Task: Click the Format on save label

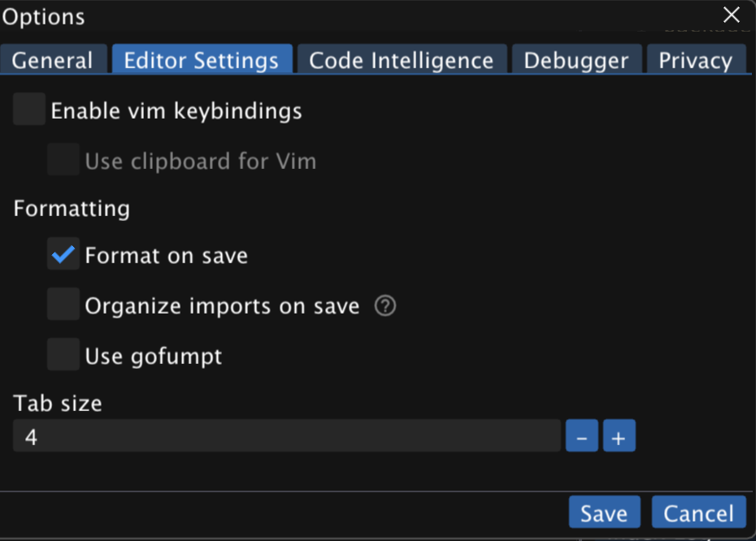Action: [166, 256]
